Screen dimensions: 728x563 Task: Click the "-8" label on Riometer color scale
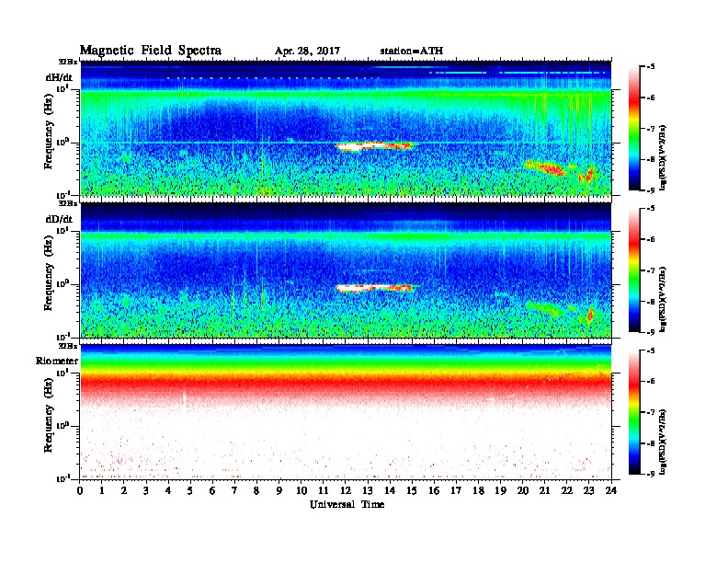click(651, 442)
